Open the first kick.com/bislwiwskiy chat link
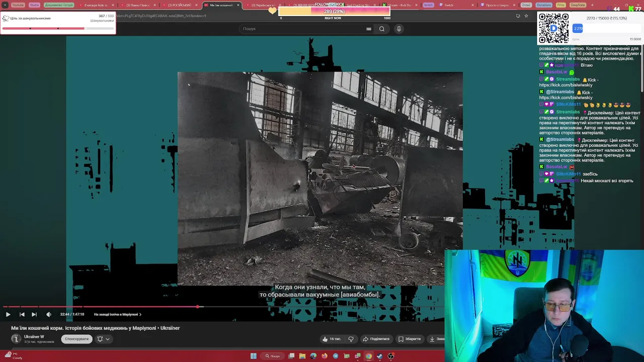This screenshot has height=362, width=644. point(566,85)
